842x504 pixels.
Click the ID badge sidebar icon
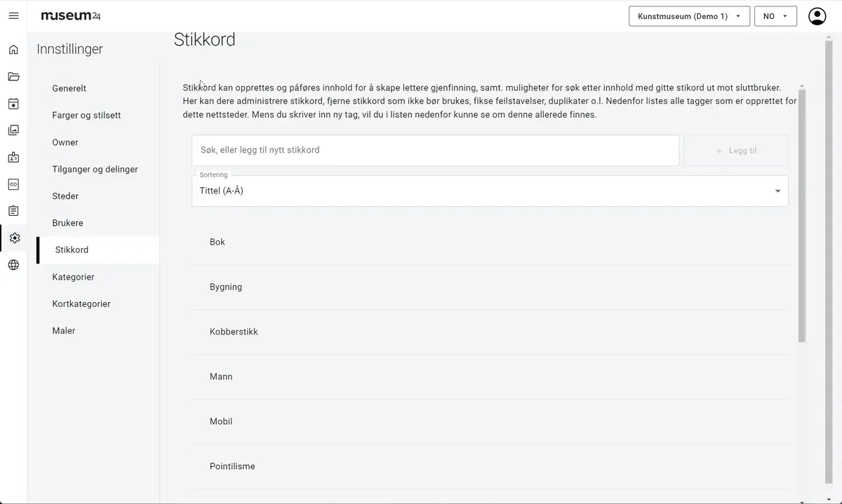coord(13,158)
